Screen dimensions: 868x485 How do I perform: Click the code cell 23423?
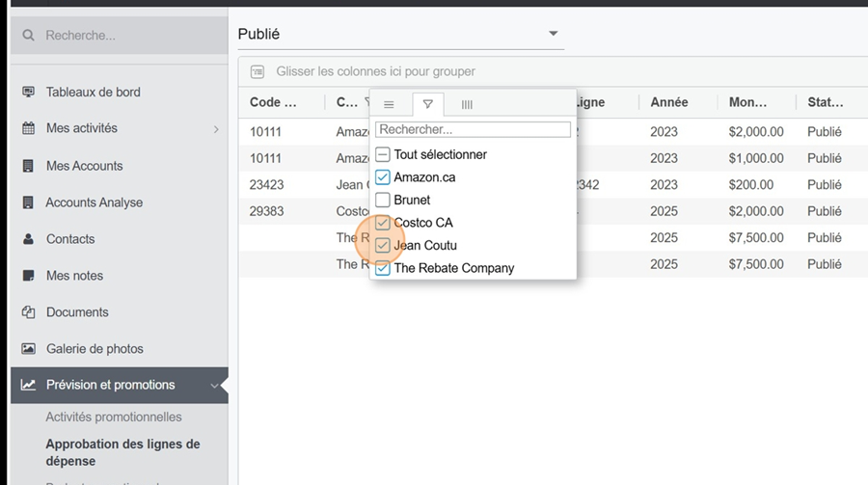click(266, 185)
